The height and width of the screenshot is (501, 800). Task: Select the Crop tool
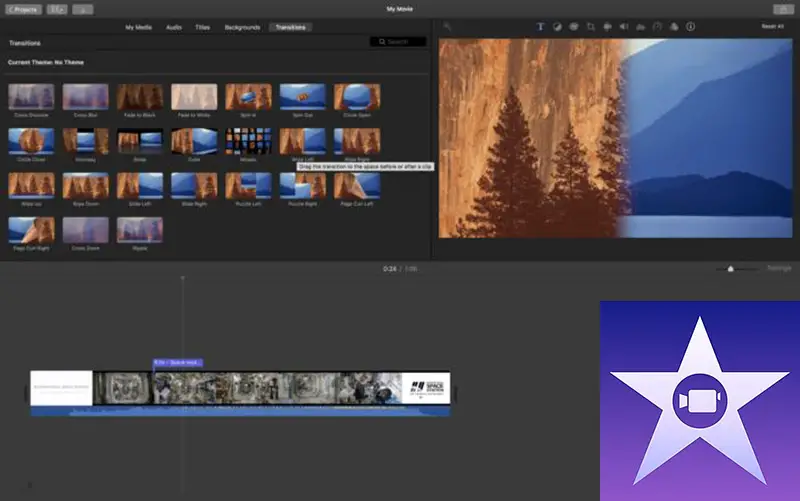[x=591, y=27]
